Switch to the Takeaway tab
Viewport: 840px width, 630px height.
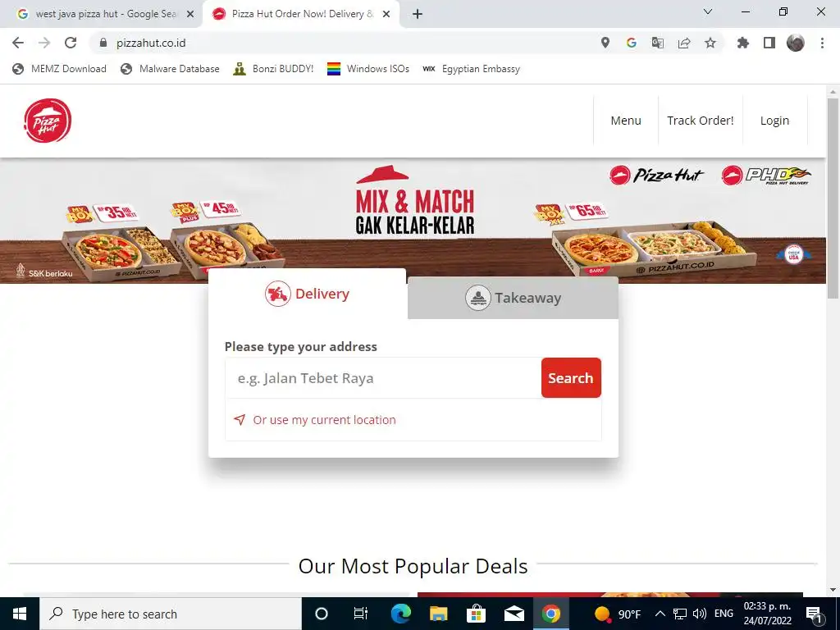(x=513, y=298)
